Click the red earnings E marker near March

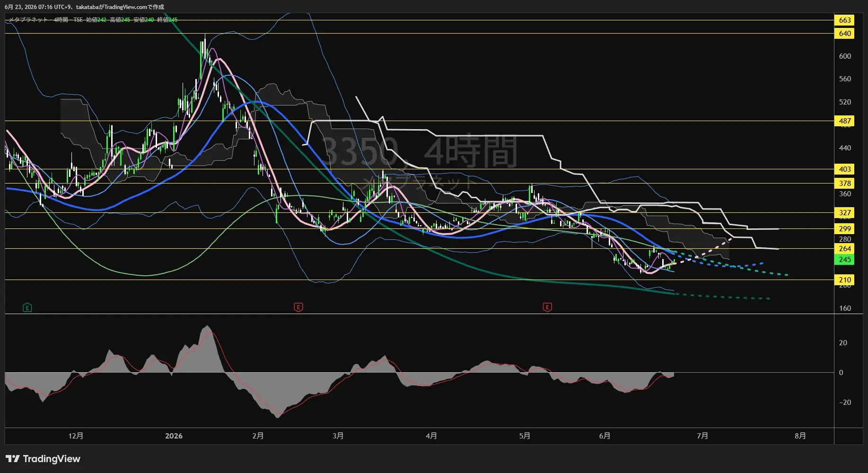click(x=298, y=307)
